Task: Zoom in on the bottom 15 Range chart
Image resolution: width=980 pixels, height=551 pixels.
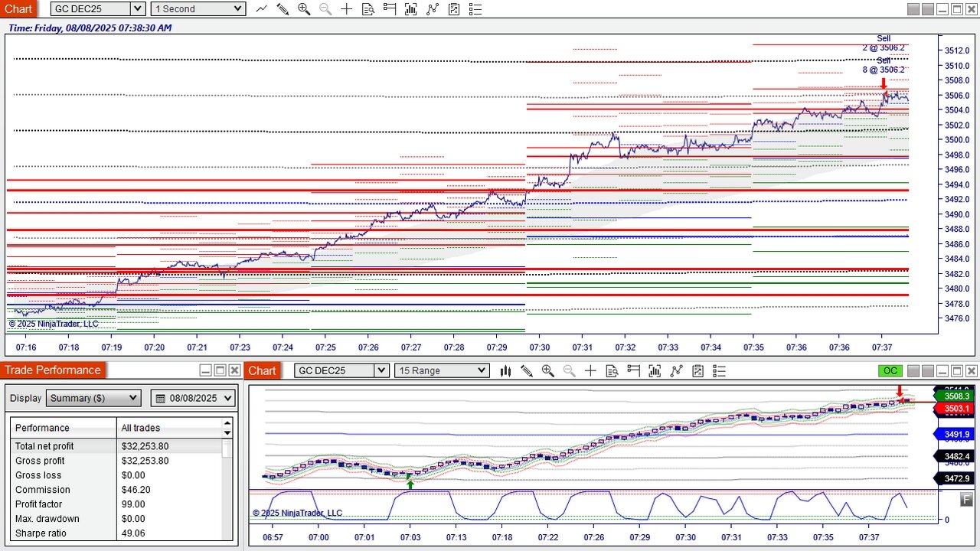Action: (x=548, y=370)
